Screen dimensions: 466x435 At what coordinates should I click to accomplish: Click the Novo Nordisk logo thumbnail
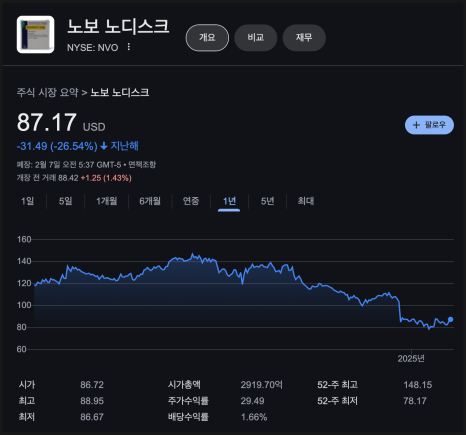[x=36, y=35]
